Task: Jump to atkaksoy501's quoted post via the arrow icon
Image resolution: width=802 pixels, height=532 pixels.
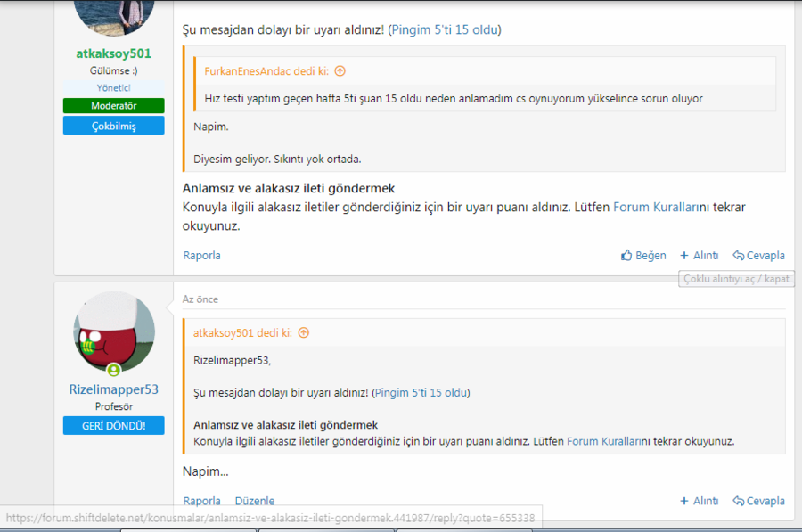Action: (304, 333)
